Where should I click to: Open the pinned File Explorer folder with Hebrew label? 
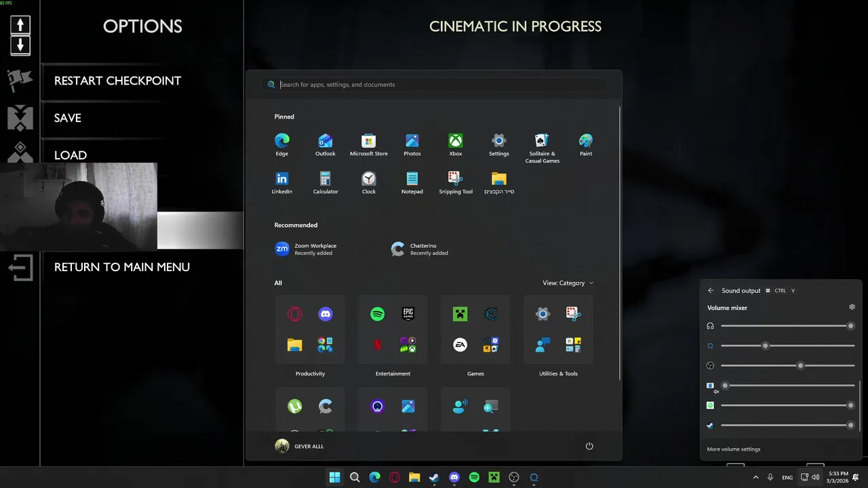click(499, 182)
